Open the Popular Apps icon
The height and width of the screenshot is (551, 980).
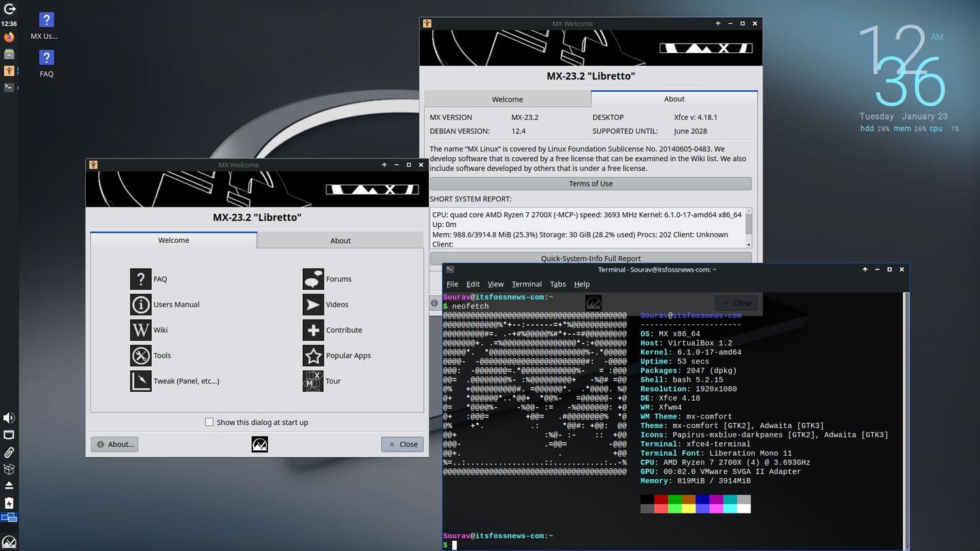point(313,355)
